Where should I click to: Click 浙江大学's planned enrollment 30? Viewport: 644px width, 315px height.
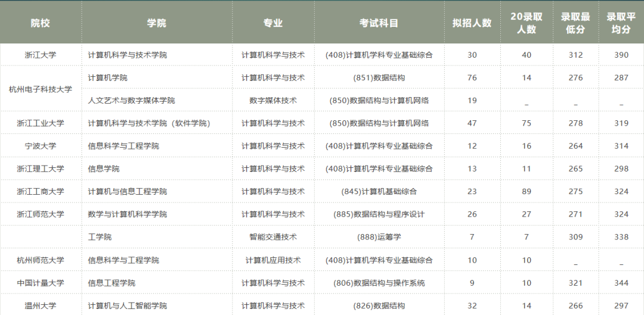click(x=472, y=55)
